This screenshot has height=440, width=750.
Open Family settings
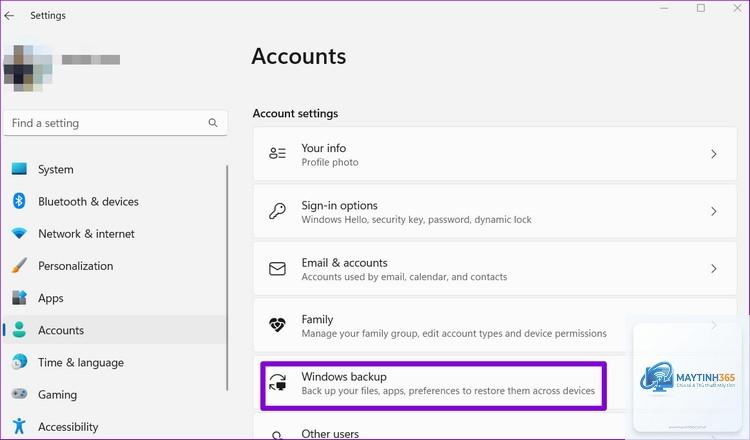tap(495, 326)
